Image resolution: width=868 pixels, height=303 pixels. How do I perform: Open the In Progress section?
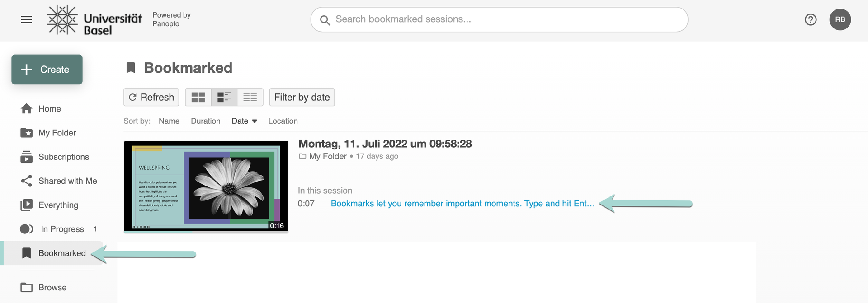(x=62, y=229)
